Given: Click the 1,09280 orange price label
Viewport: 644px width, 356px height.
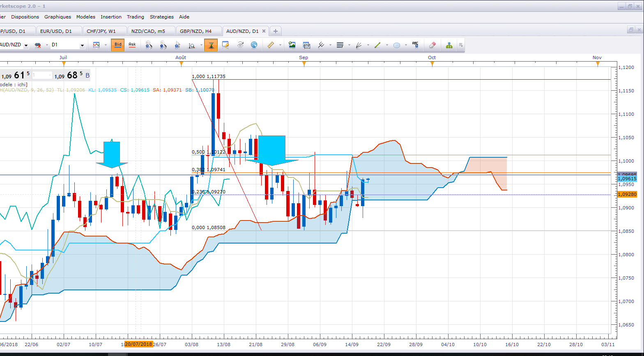Looking at the screenshot, I should (x=627, y=194).
